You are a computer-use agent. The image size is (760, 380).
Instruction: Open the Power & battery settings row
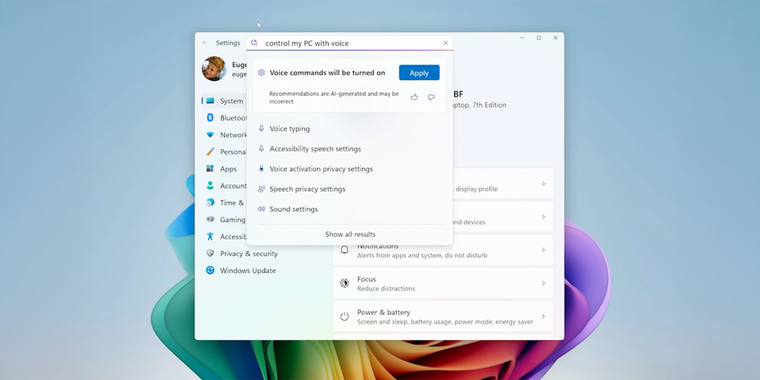(443, 317)
